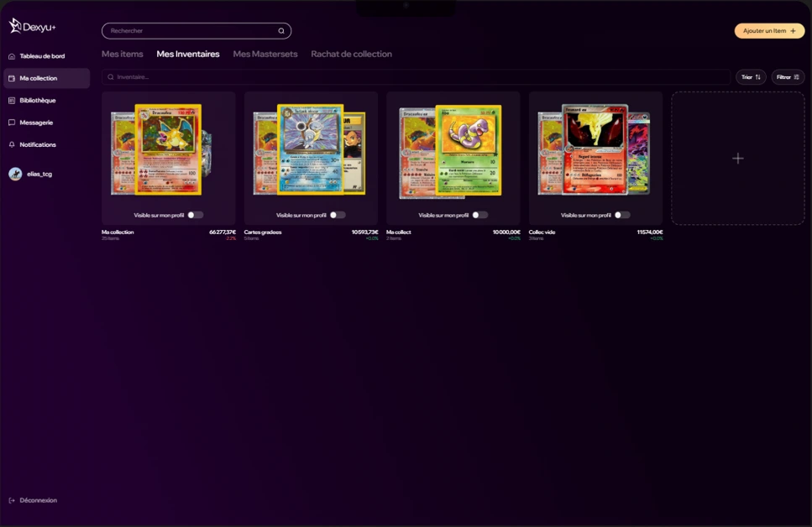Click the Collec vide inventory name
The width and height of the screenshot is (812, 527).
(542, 232)
